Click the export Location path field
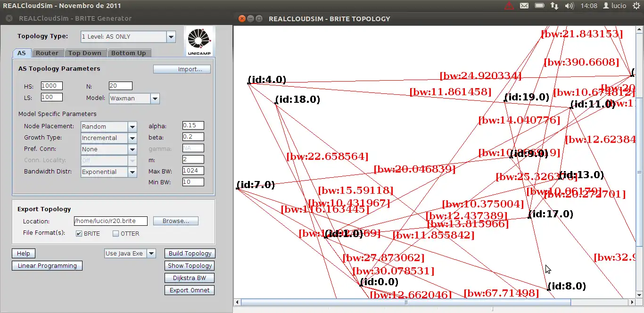Image resolution: width=644 pixels, height=313 pixels. pyautogui.click(x=111, y=221)
